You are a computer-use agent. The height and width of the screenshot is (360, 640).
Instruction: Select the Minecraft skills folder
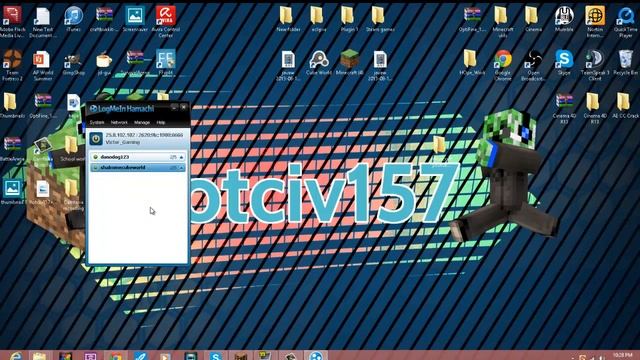pos(502,22)
